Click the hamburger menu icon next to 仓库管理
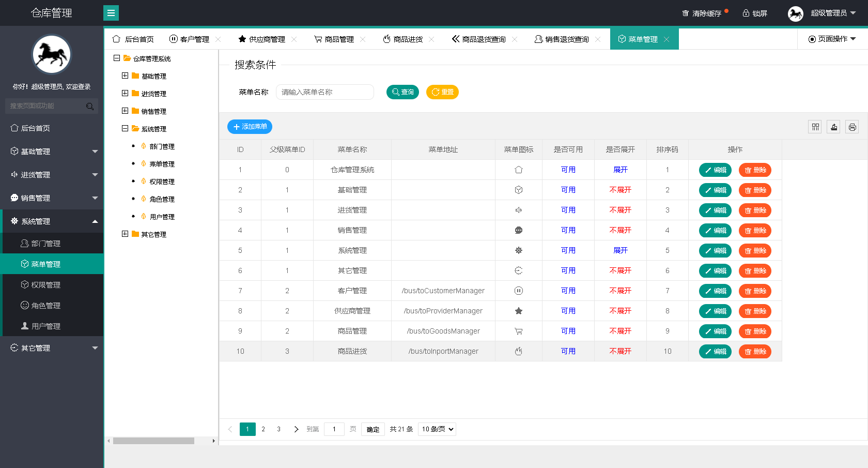868x468 pixels. [x=111, y=12]
